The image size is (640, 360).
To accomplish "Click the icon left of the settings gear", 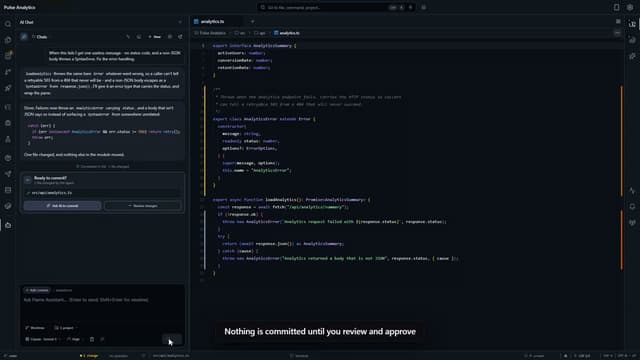I will coord(616,7).
